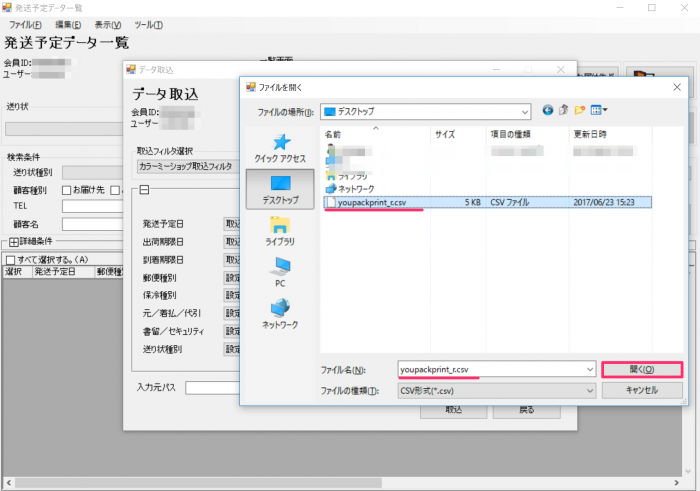The height and width of the screenshot is (491, 700).
Task: Create a new folder using toolbar icon
Action: [x=579, y=110]
